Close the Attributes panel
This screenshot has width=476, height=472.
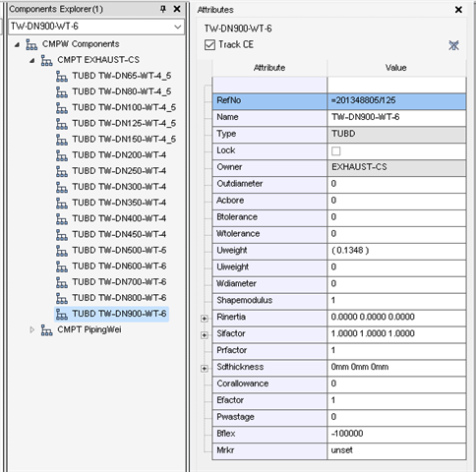click(458, 10)
